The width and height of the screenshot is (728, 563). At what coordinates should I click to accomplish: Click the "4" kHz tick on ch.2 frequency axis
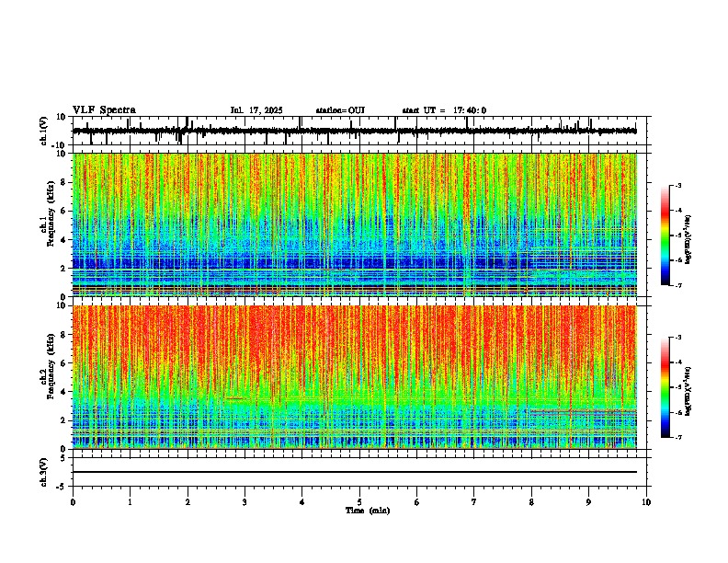tap(64, 392)
